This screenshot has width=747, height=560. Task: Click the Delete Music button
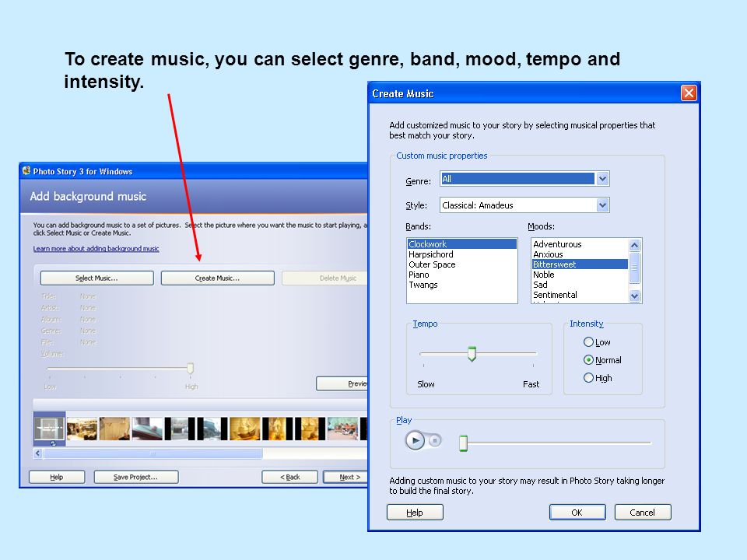click(x=325, y=278)
